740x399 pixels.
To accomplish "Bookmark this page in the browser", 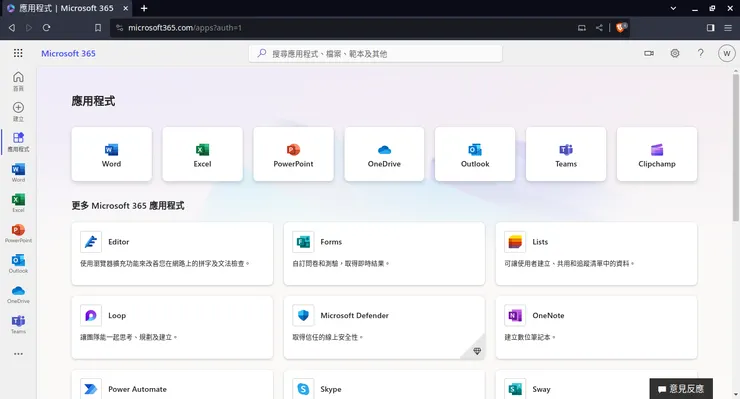I will (98, 28).
